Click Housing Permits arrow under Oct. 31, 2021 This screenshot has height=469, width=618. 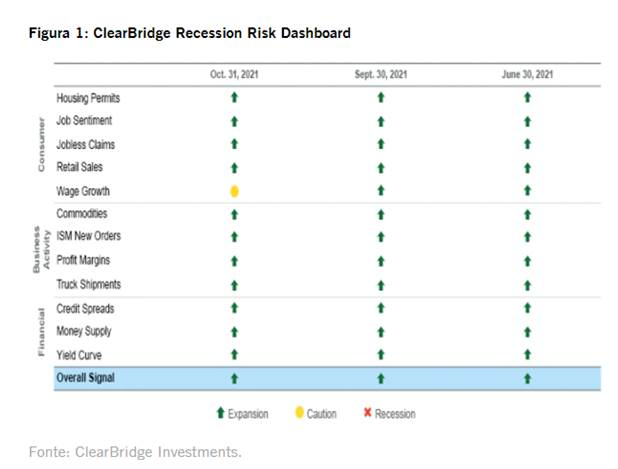(x=234, y=98)
